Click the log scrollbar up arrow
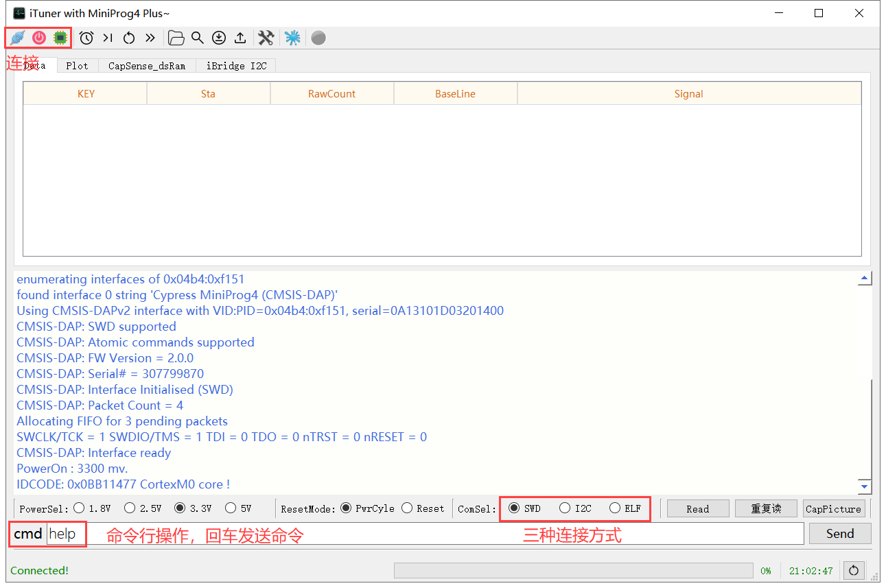Viewport: 886px width, 588px height. [x=865, y=279]
